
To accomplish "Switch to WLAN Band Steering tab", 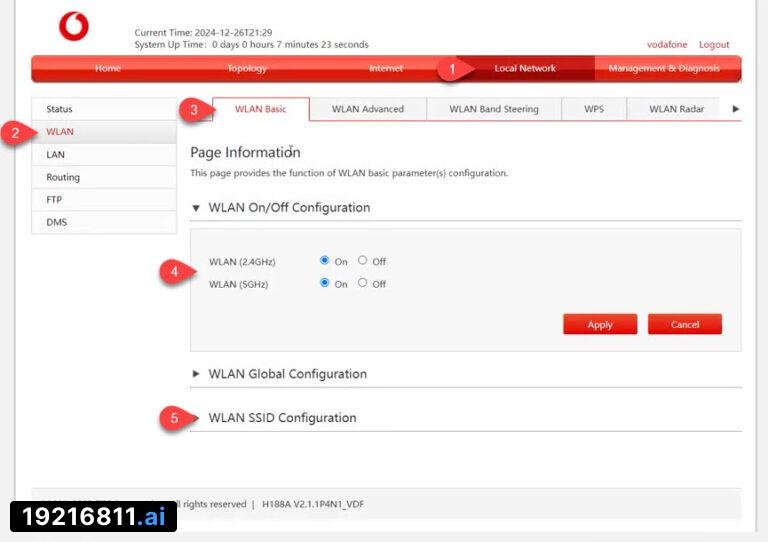I will pyautogui.click(x=494, y=109).
